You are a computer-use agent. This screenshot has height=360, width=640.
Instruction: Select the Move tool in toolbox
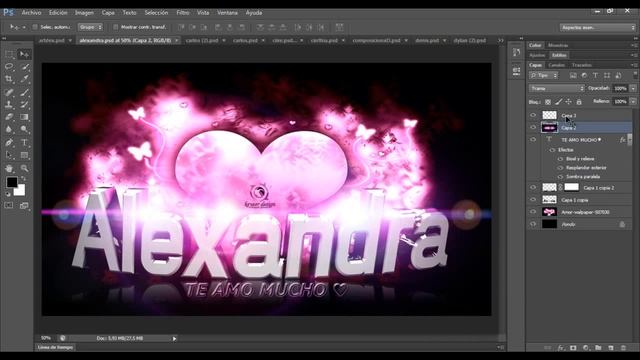(x=24, y=54)
